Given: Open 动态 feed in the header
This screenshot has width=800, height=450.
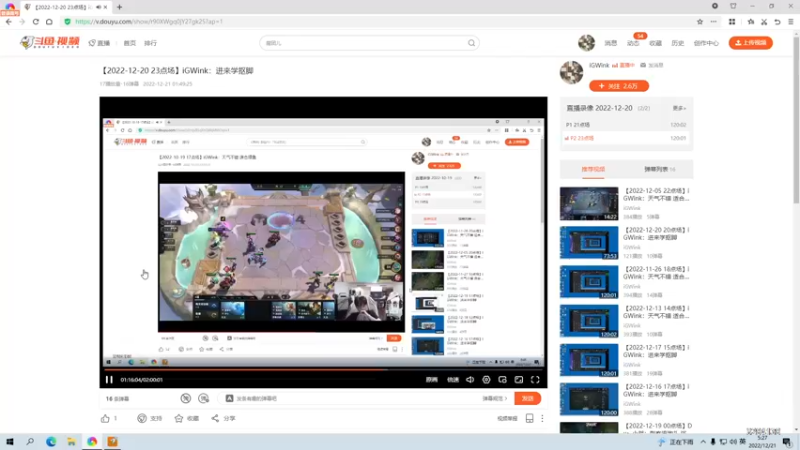Looking at the screenshot, I should coord(633,43).
